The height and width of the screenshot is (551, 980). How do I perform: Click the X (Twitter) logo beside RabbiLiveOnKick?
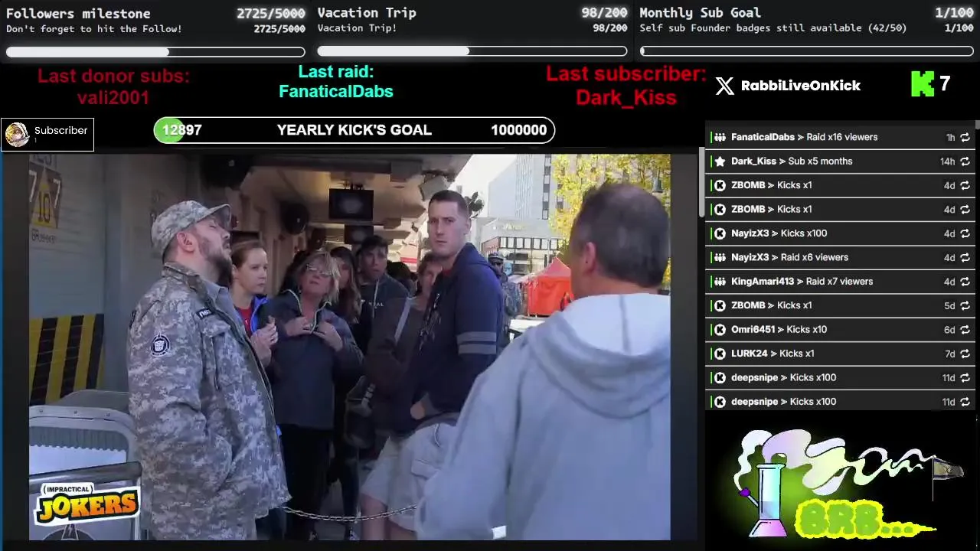[724, 86]
